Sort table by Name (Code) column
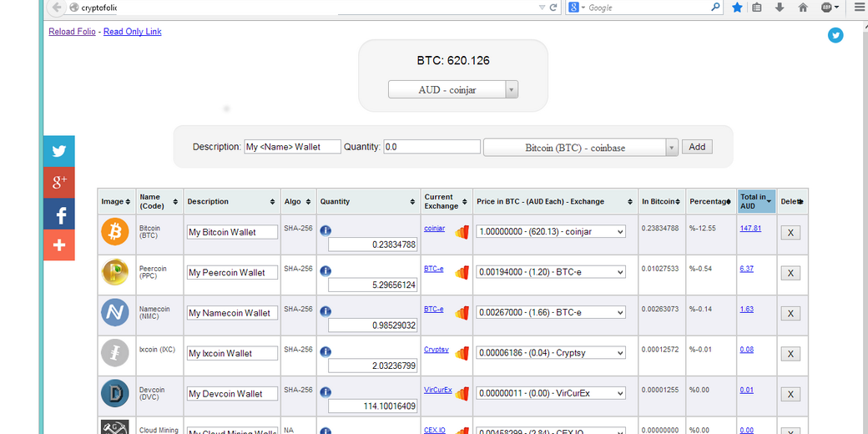This screenshot has height=434, width=868. pyautogui.click(x=159, y=201)
